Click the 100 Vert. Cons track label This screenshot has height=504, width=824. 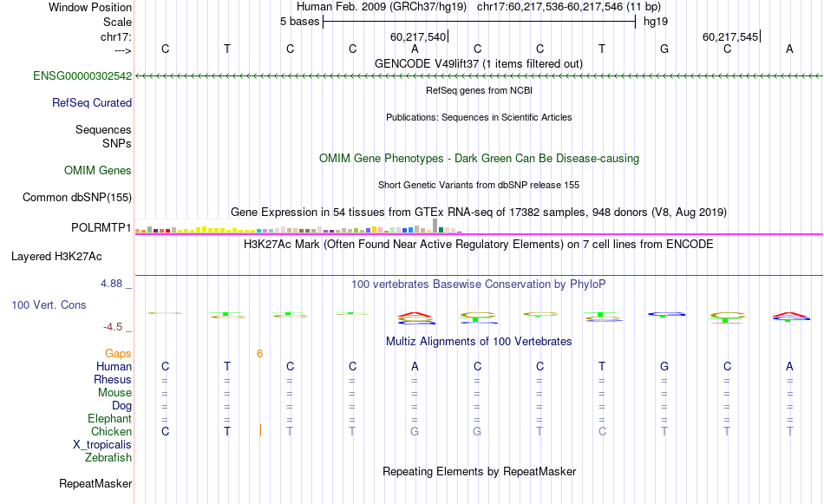point(49,304)
